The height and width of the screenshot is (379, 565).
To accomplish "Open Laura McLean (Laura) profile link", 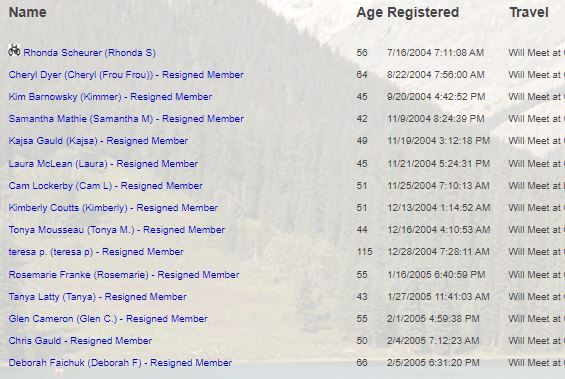I will (x=103, y=164).
